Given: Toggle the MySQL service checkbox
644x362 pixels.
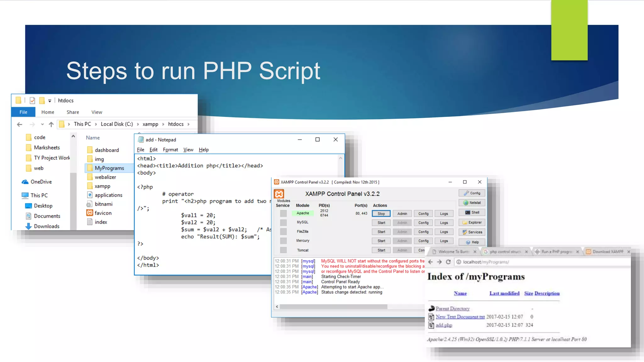Looking at the screenshot, I should coord(283,222).
